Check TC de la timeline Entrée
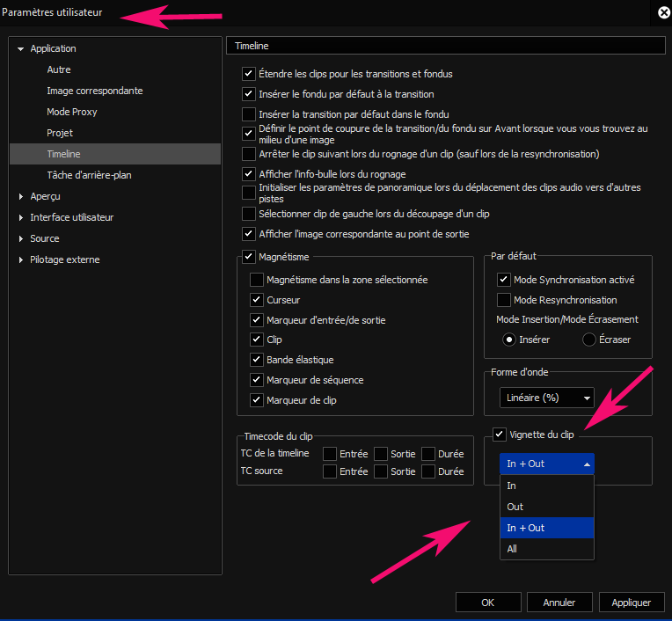Screen dimensions: 672x621 click(x=330, y=453)
